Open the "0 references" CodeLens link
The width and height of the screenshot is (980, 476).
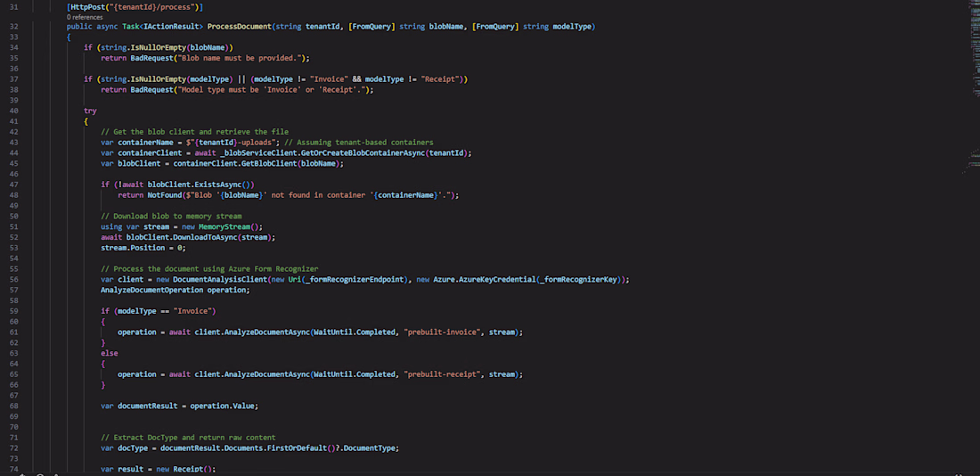[85, 18]
